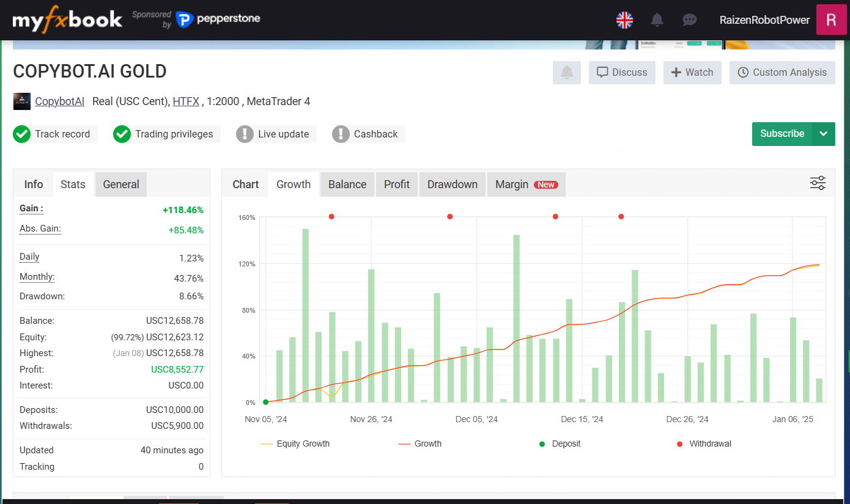
Task: Open the HTFX broker link
Action: pyautogui.click(x=186, y=101)
